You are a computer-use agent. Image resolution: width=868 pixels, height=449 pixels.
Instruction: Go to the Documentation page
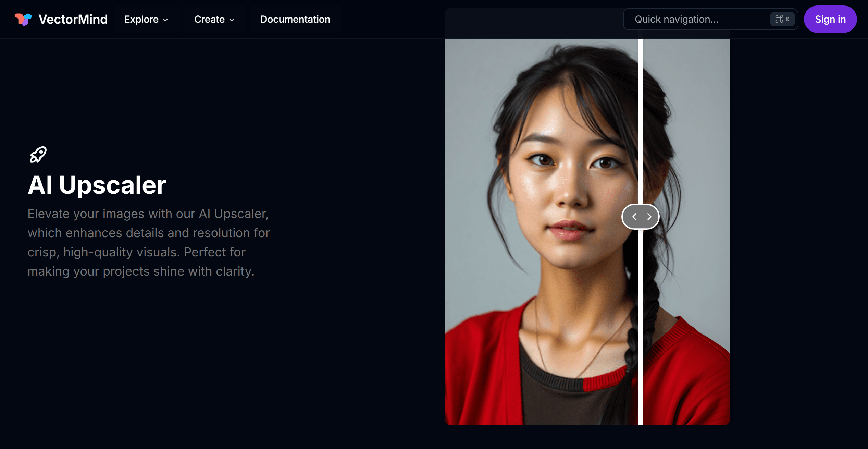295,19
